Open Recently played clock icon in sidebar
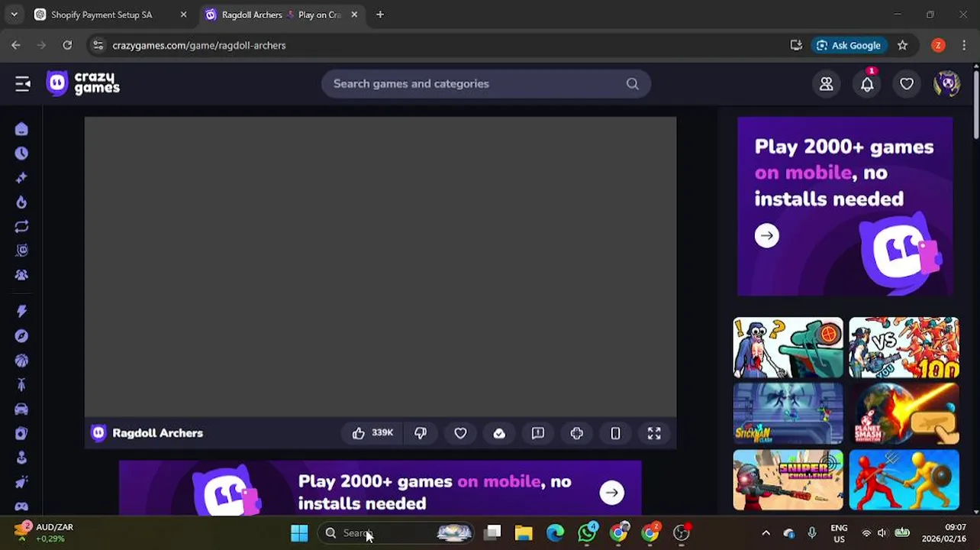 [x=21, y=154]
